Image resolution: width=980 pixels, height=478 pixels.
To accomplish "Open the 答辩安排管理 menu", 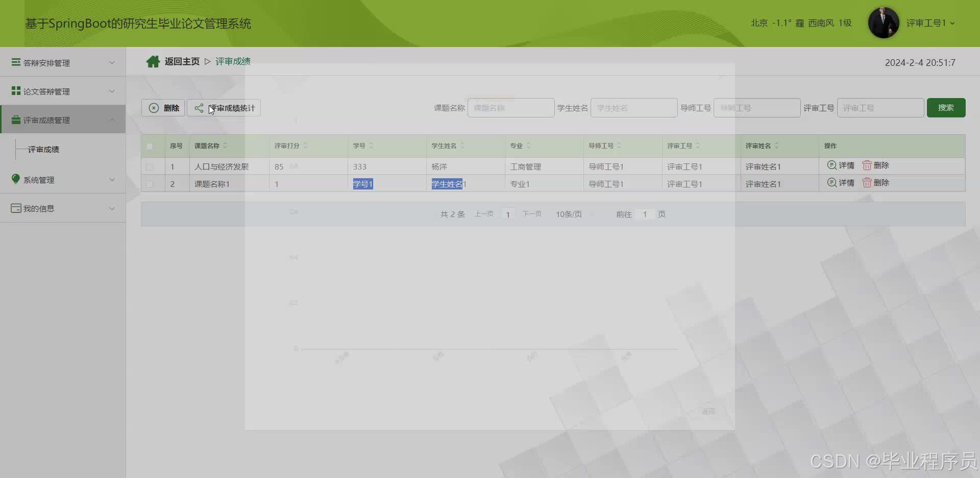I will (x=63, y=62).
